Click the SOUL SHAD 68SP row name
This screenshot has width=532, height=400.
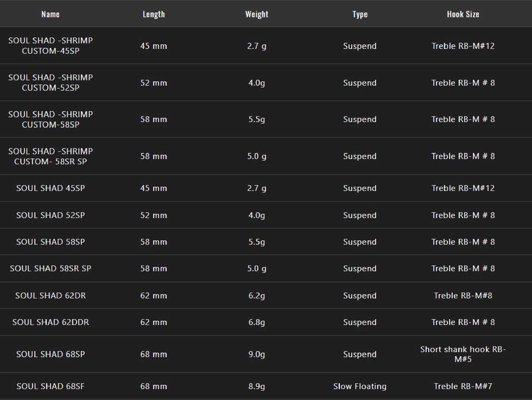click(51, 354)
